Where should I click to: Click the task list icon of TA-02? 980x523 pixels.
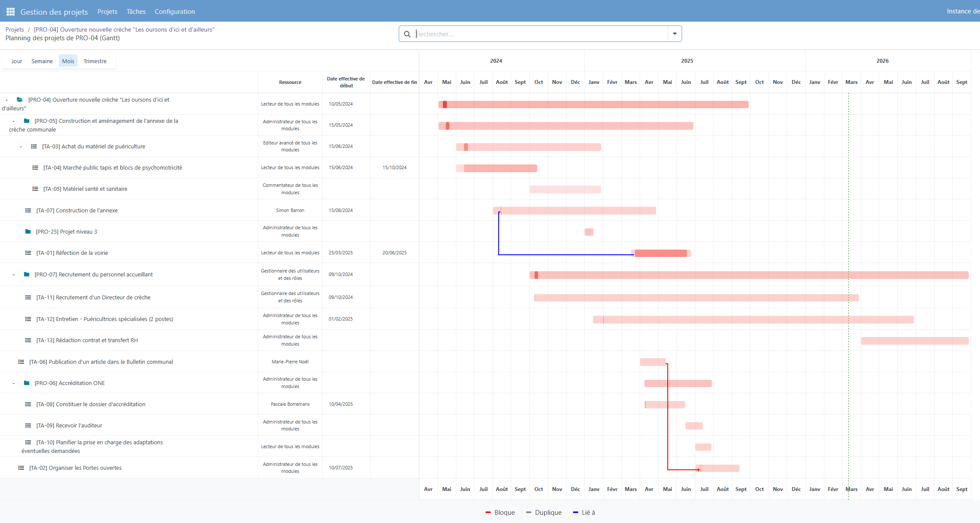(21, 468)
